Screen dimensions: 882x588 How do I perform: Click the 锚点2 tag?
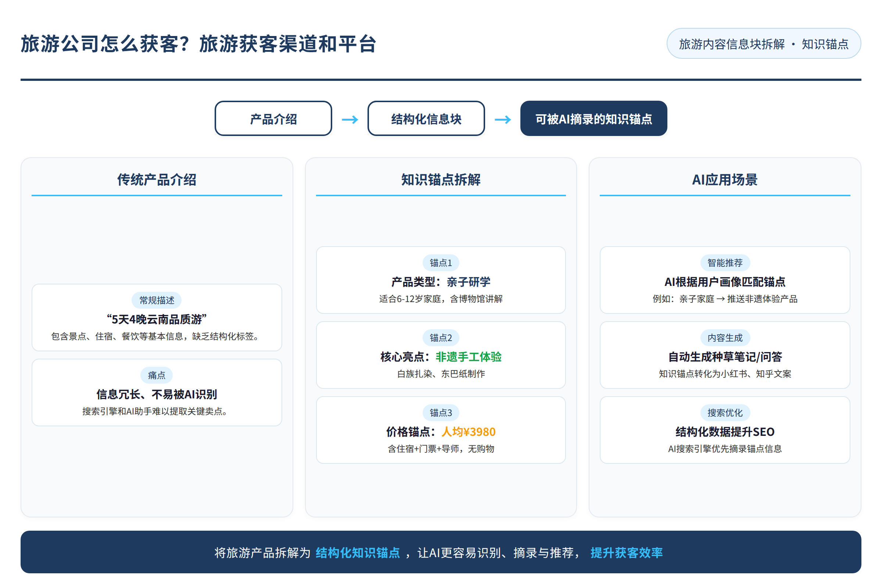click(441, 338)
